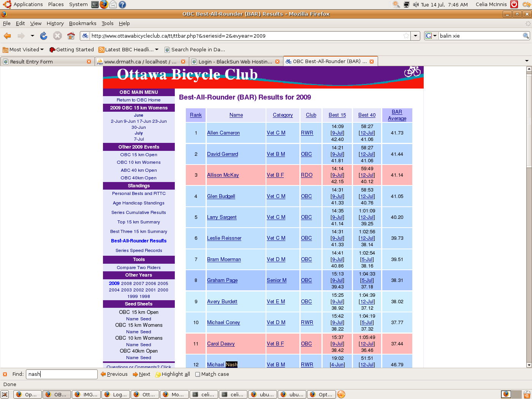Open the GNOME help icon in top panel
Screen dimensions: 532x399
122,5
